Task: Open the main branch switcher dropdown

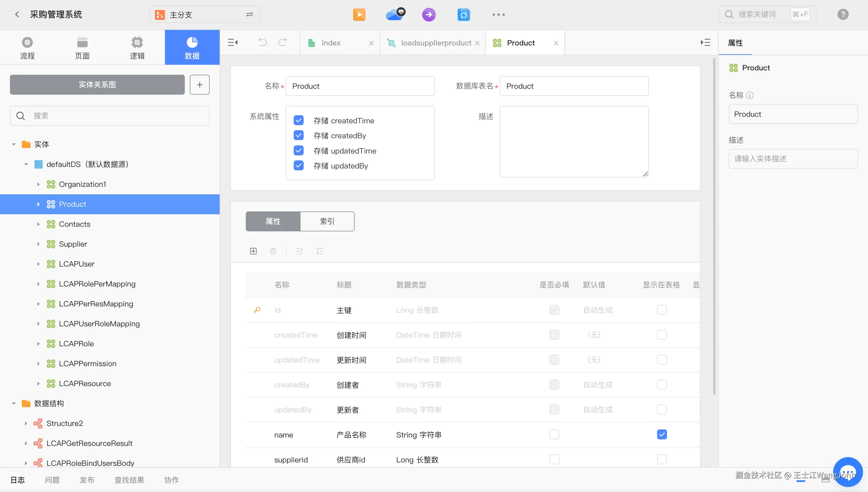Action: click(x=205, y=15)
